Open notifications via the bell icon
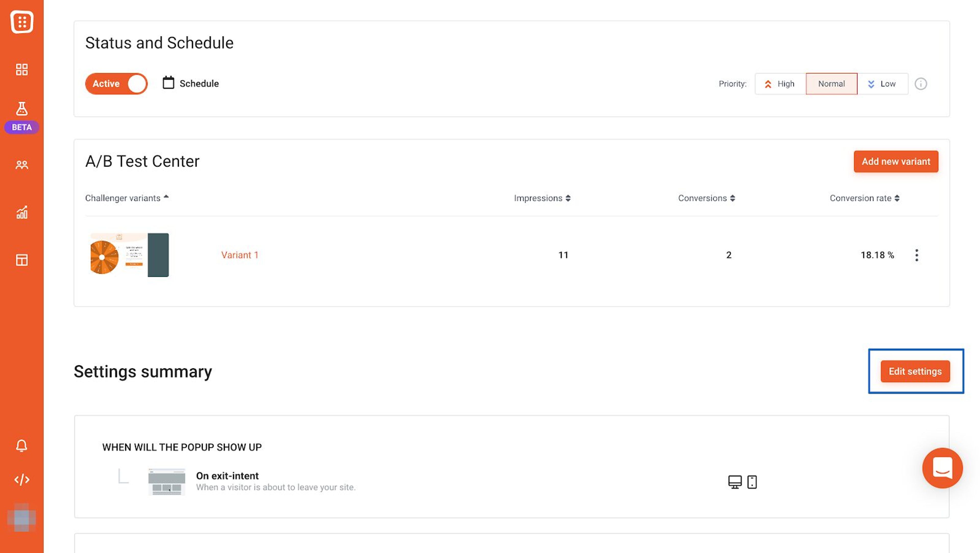The width and height of the screenshot is (980, 553). point(22,446)
